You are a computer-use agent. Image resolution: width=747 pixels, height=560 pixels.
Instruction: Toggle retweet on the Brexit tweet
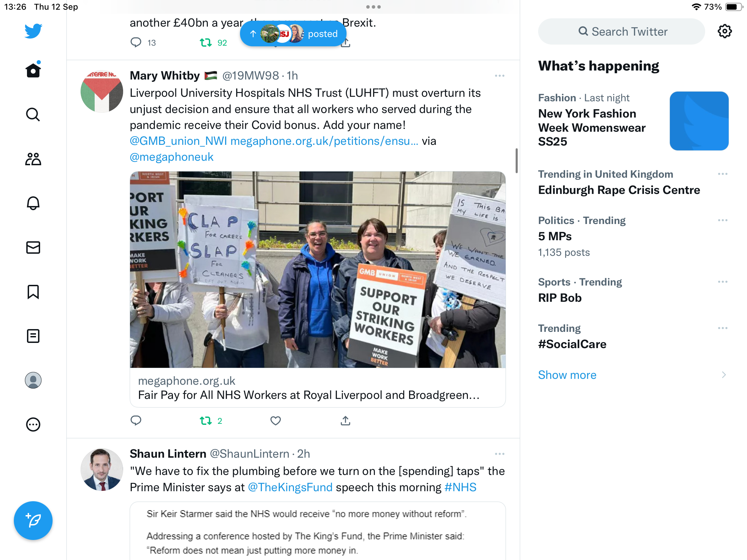coord(213,43)
